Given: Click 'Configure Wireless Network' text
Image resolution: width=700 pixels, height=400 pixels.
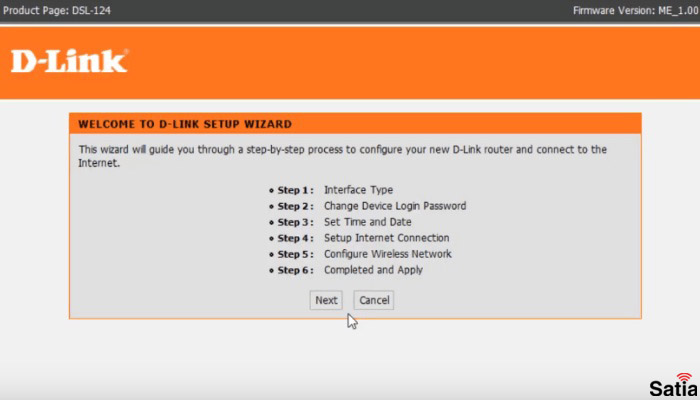Looking at the screenshot, I should point(388,254).
